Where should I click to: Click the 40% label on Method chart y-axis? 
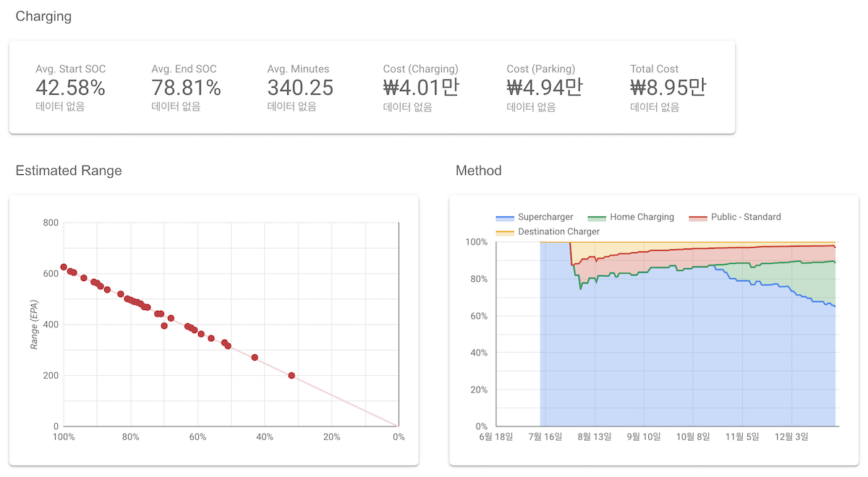coord(478,353)
